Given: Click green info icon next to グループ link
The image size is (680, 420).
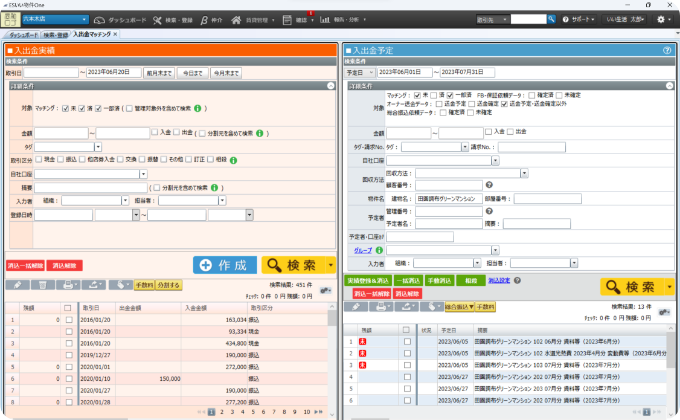Looking at the screenshot, I should 379,250.
